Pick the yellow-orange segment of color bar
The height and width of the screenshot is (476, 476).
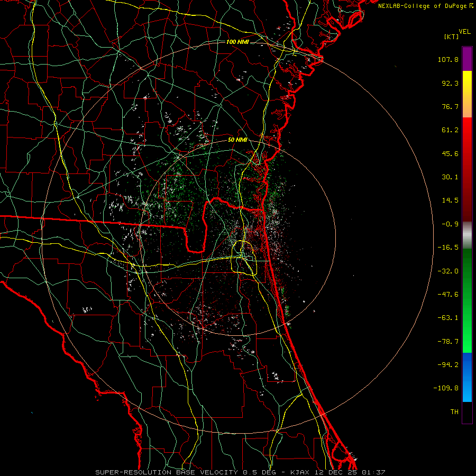click(467, 94)
